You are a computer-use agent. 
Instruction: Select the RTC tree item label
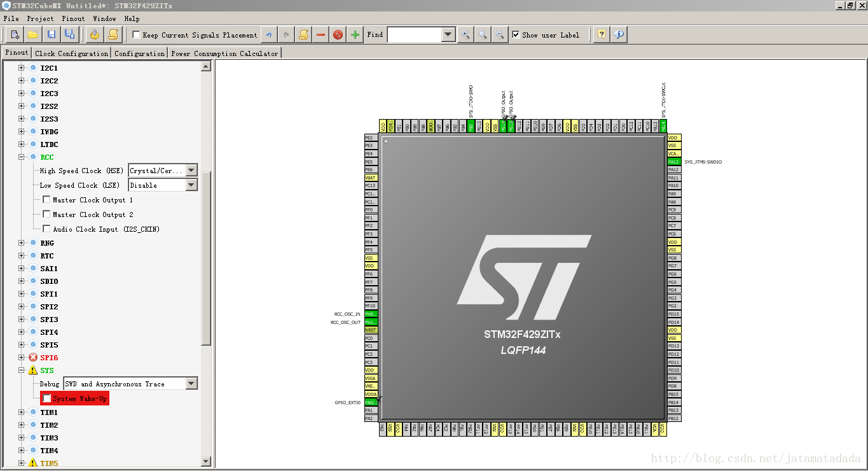47,256
